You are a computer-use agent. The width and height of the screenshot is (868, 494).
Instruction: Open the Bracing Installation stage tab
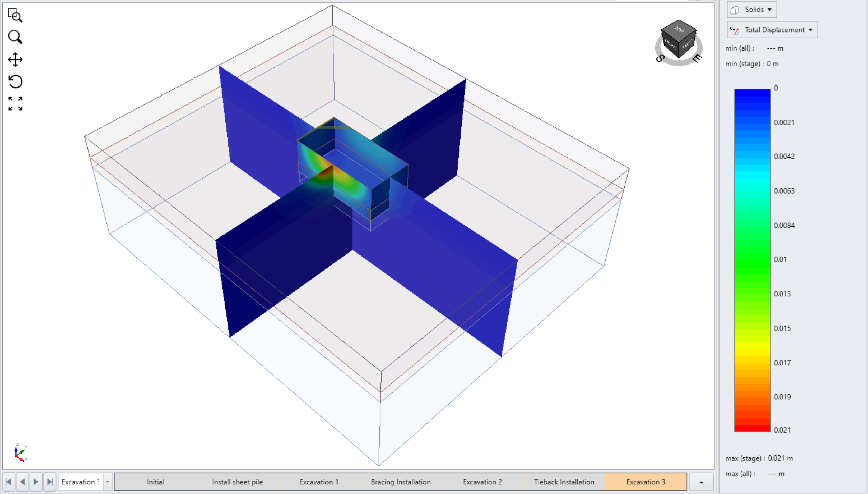tap(401, 482)
